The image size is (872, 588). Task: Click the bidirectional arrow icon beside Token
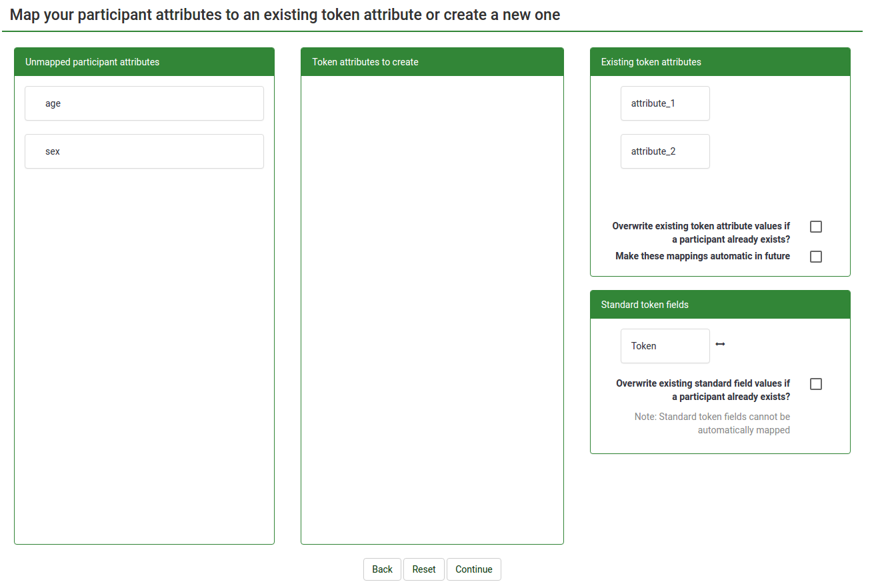click(720, 344)
